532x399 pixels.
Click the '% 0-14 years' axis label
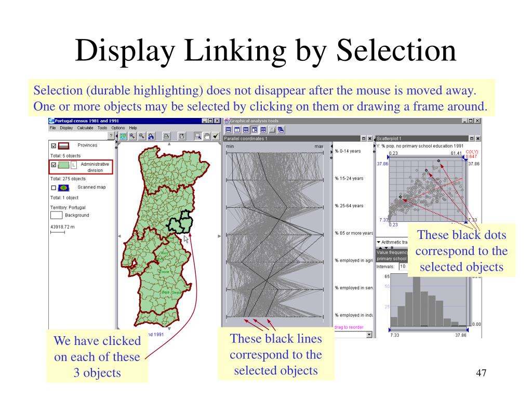348,151
